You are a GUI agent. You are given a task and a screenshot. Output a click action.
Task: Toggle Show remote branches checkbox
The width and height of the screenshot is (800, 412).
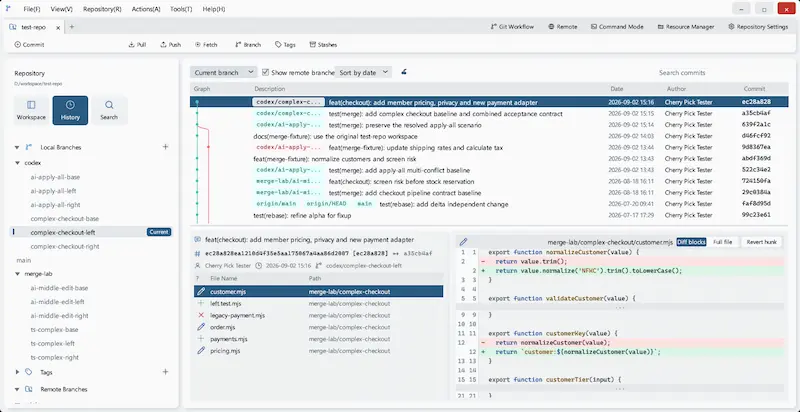click(265, 72)
